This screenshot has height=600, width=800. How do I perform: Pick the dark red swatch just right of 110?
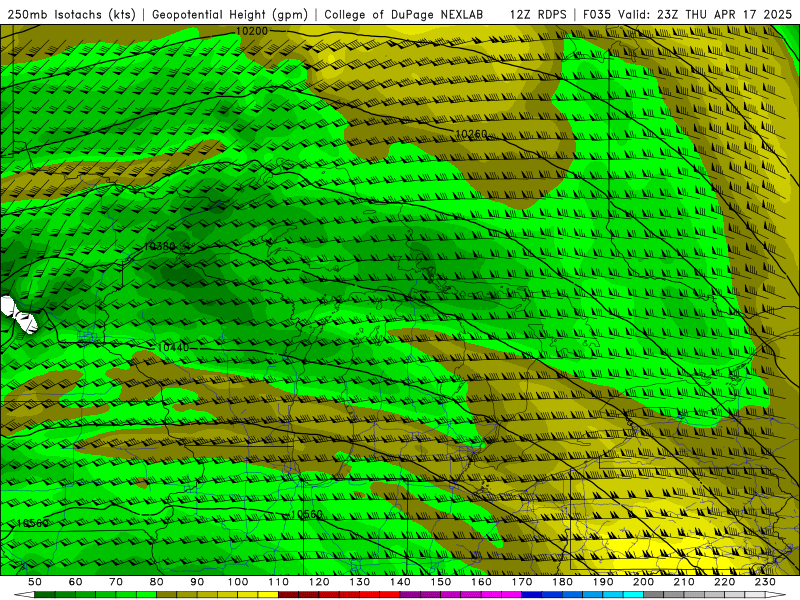point(288,594)
